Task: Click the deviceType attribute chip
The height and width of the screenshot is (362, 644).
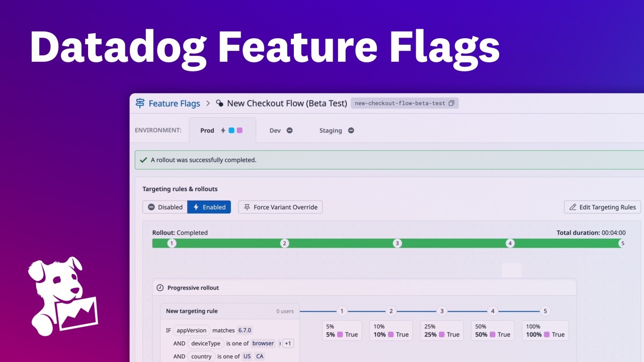Action: (x=205, y=343)
